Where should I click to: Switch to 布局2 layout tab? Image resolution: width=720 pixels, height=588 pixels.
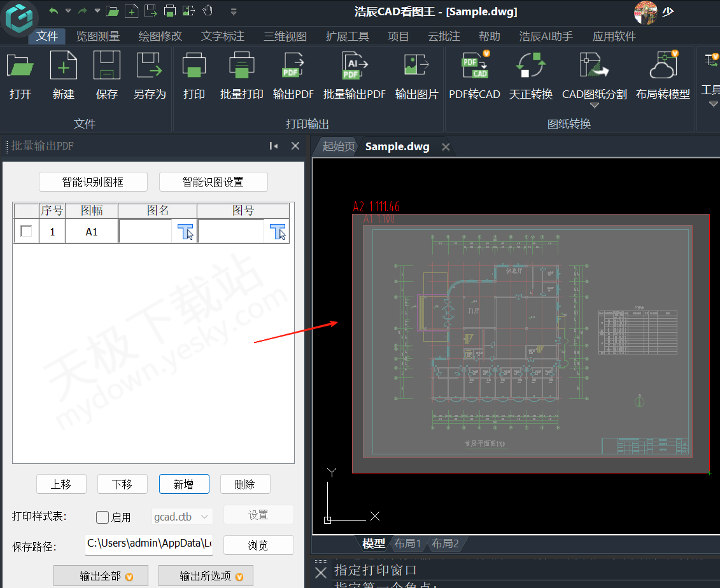[x=445, y=543]
